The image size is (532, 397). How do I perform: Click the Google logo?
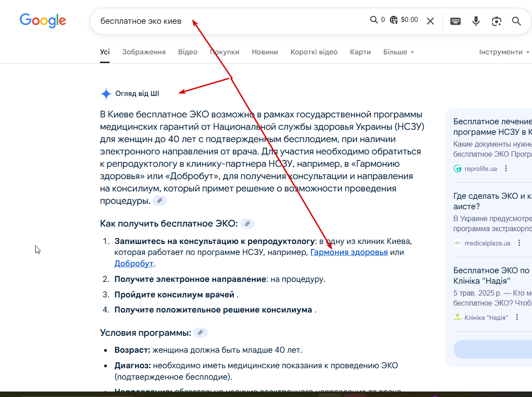[x=43, y=21]
